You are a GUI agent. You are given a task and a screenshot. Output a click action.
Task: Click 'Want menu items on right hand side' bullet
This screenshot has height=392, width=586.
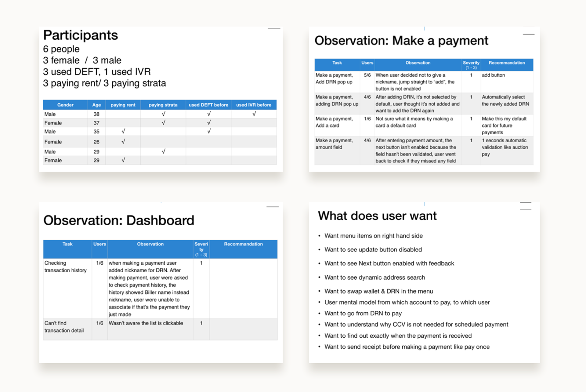pos(374,236)
